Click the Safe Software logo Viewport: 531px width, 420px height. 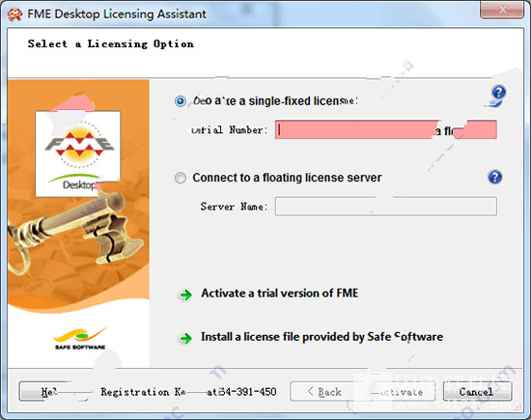pos(80,338)
